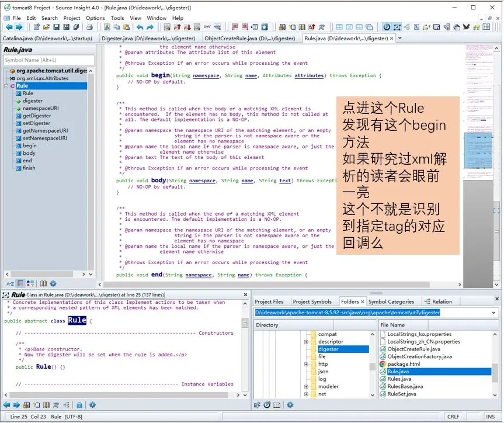504x423 pixels.
Task: Toggle A-Z sort in symbol panel
Action: coord(11,283)
